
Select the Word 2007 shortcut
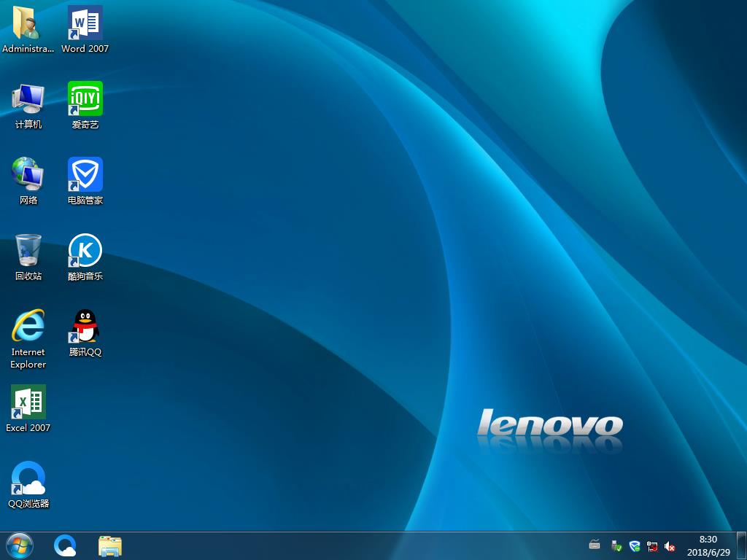(85, 28)
